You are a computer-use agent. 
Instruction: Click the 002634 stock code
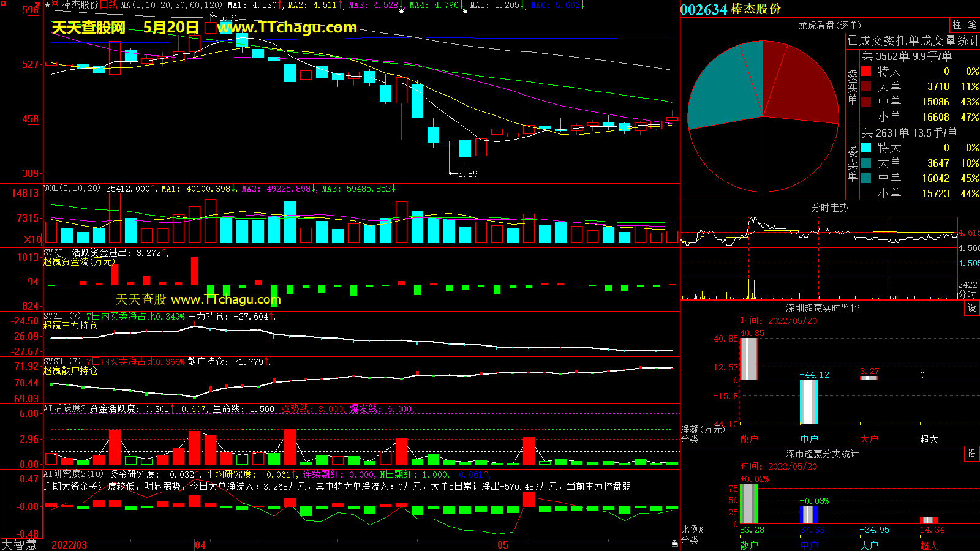click(703, 9)
